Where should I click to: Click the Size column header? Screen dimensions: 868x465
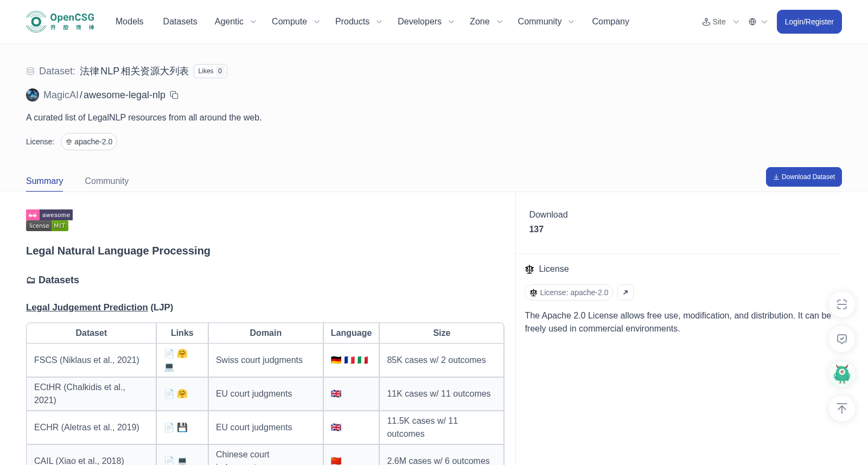pos(442,333)
